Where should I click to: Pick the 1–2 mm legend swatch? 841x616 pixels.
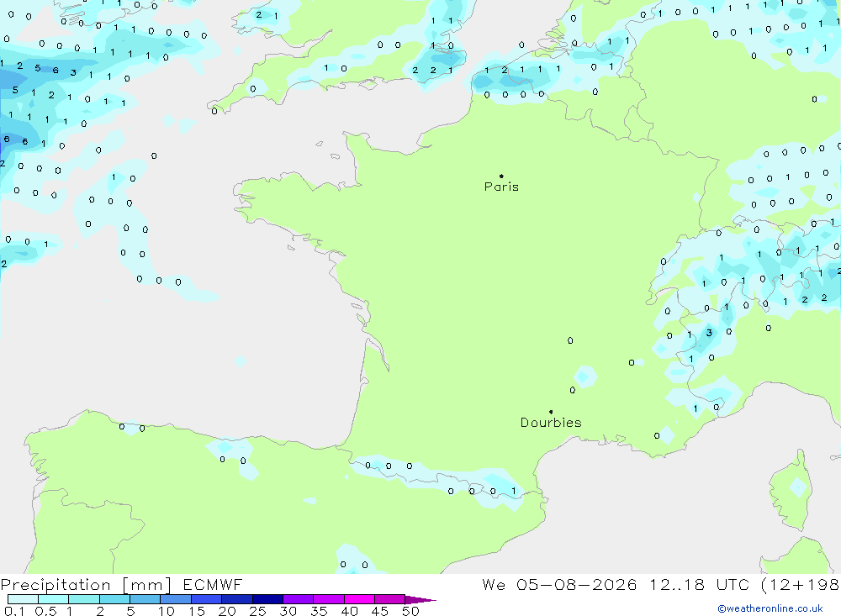pos(84,599)
